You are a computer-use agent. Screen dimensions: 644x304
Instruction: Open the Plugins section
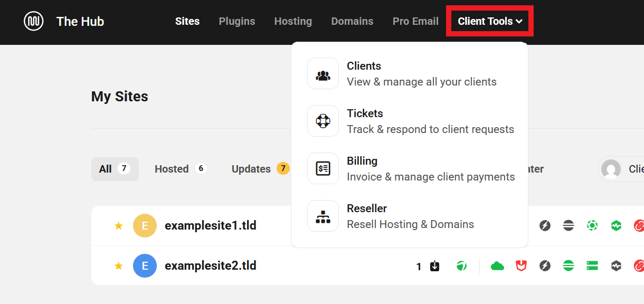(237, 22)
